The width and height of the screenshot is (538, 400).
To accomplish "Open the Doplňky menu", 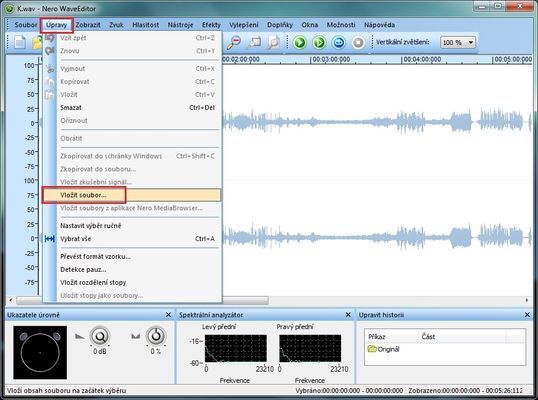I will tap(280, 25).
